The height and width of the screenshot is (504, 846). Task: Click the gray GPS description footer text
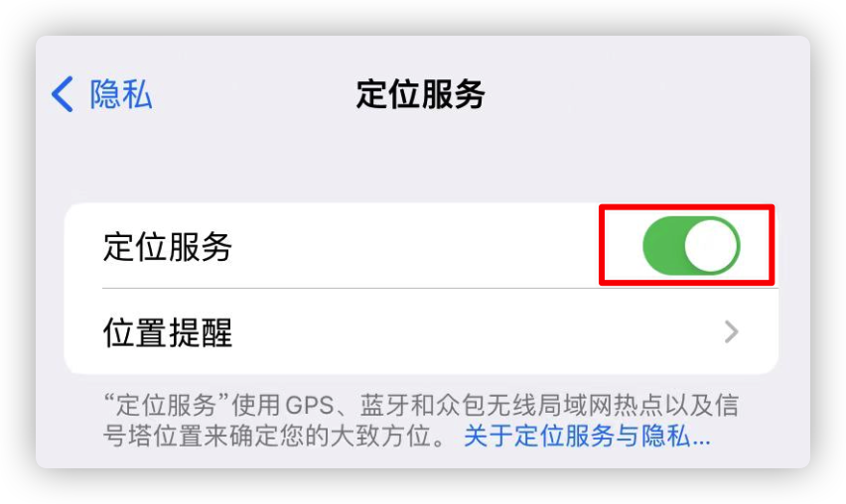[x=420, y=421]
